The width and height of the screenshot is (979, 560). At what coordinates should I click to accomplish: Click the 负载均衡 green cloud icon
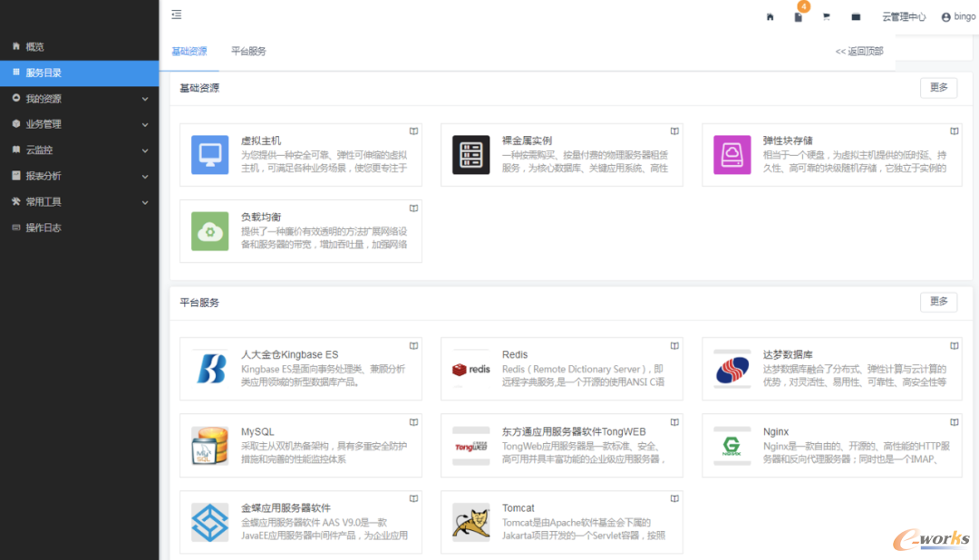[209, 231]
